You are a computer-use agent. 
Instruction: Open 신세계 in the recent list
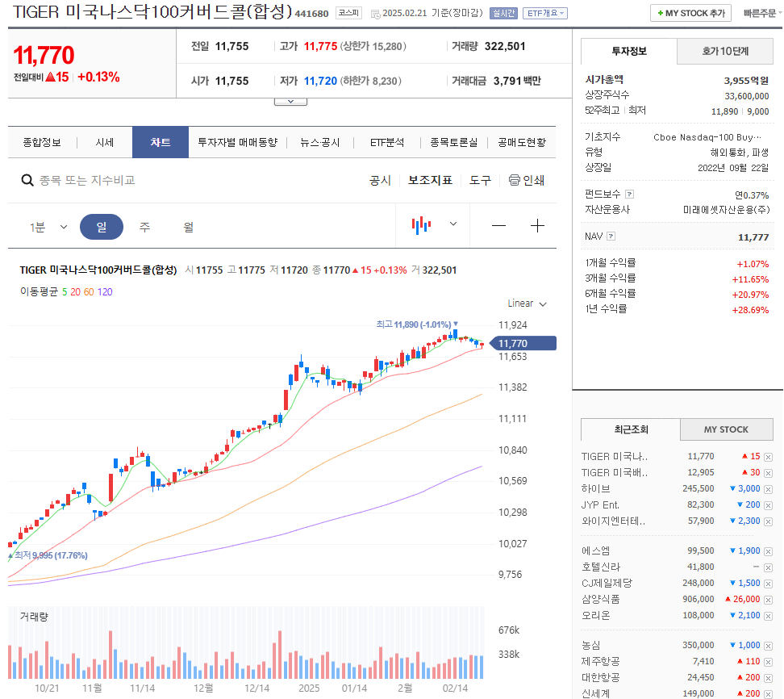pyautogui.click(x=595, y=693)
